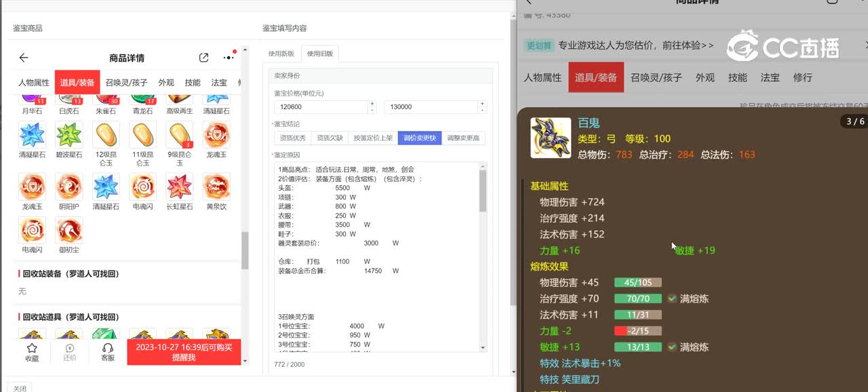Click the red 提醒我 purchase reminder button
The width and height of the screenshot is (868, 392).
pyautogui.click(x=183, y=352)
